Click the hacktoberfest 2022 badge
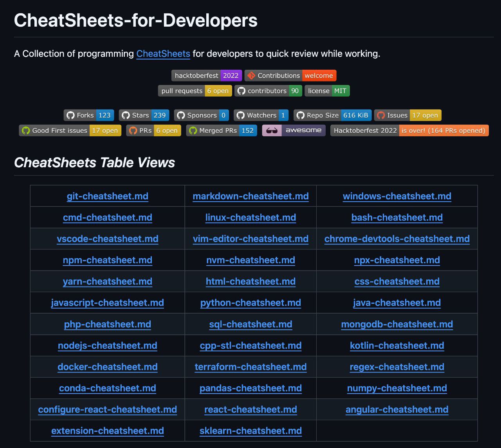The image size is (501, 448). (206, 76)
